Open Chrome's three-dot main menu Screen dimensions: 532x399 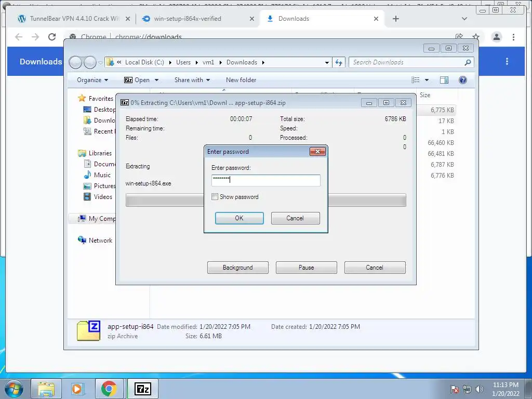(514, 37)
